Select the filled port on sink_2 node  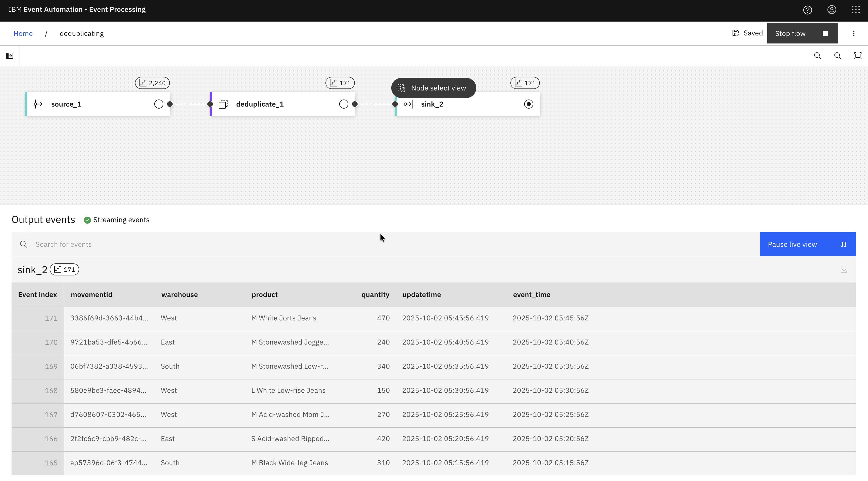tap(528, 104)
